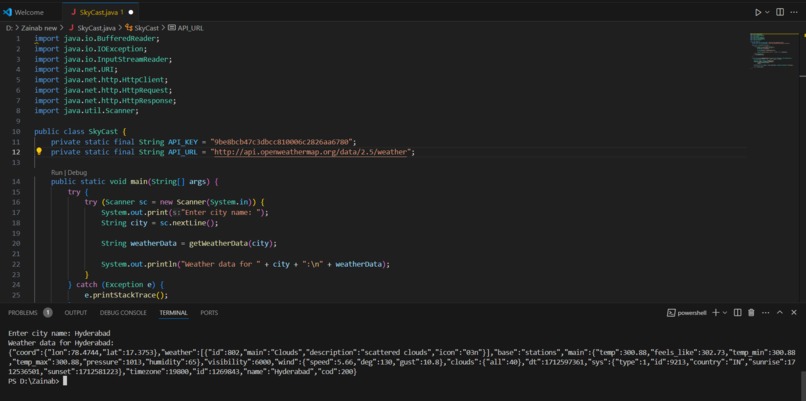Click the VS Code icon on Welcome tab
The height and width of the screenshot is (401, 806).
(7, 12)
